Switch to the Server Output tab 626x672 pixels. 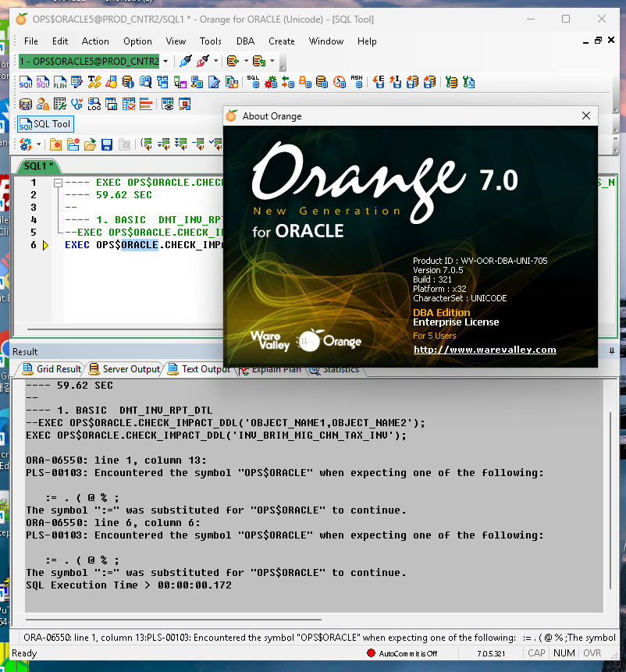pyautogui.click(x=125, y=369)
